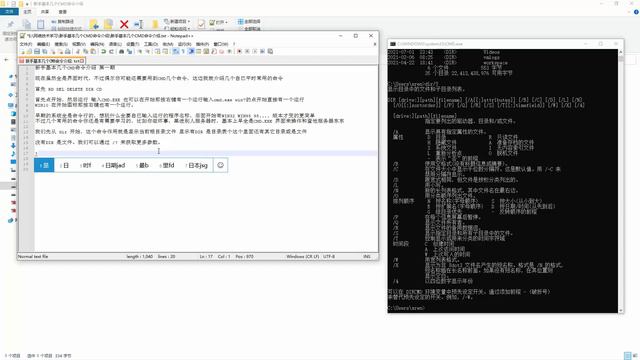Click the Copy icon in Notepad++ toolbar

[x=86, y=51]
